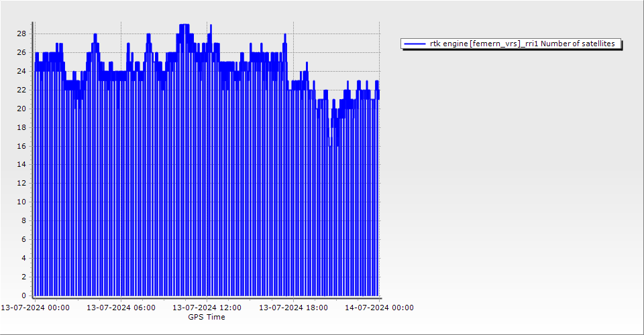Click the "Number of satellites" text in legend
This screenshot has width=644, height=335.
(x=578, y=44)
